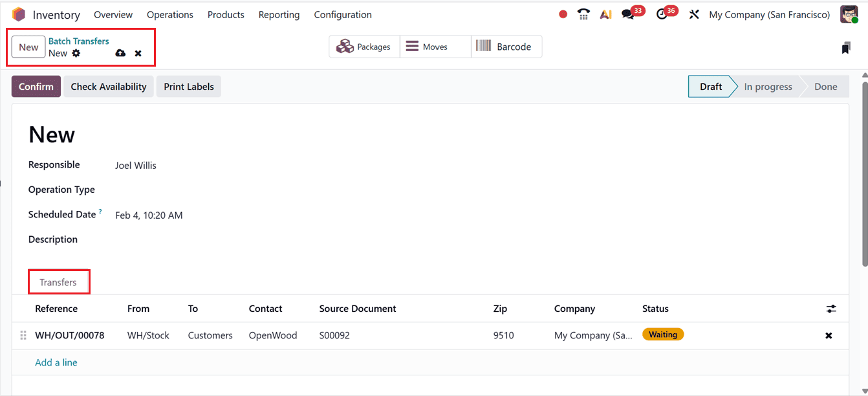Add a line to Transfers
The width and height of the screenshot is (868, 396).
(x=56, y=362)
